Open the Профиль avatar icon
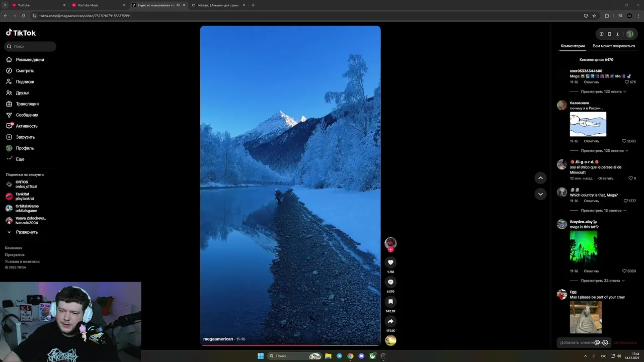The height and width of the screenshot is (362, 644). [x=9, y=148]
